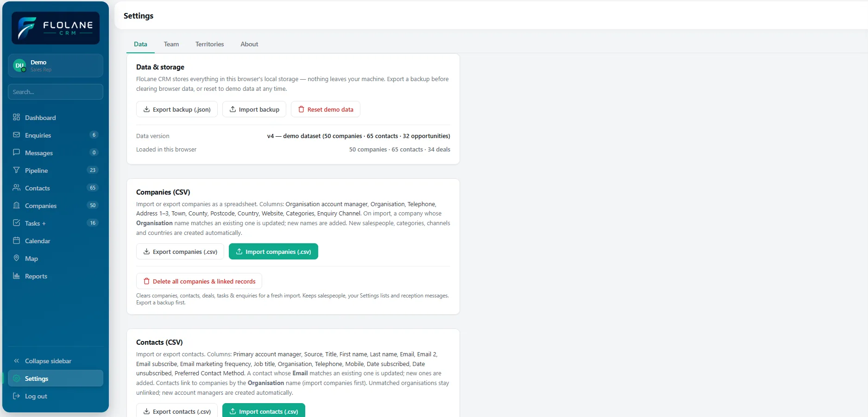Click the "v4 — demo dataset" version value

(359, 136)
